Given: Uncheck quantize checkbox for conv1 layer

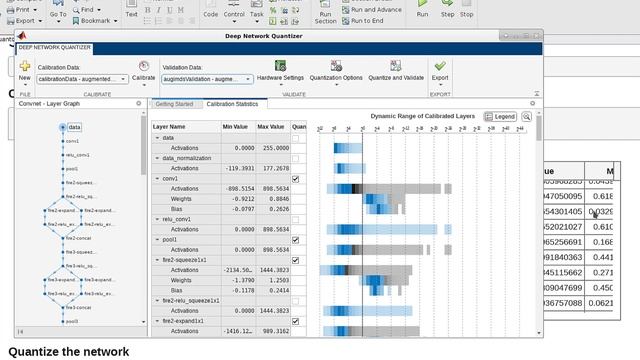Looking at the screenshot, I should coord(296,179).
